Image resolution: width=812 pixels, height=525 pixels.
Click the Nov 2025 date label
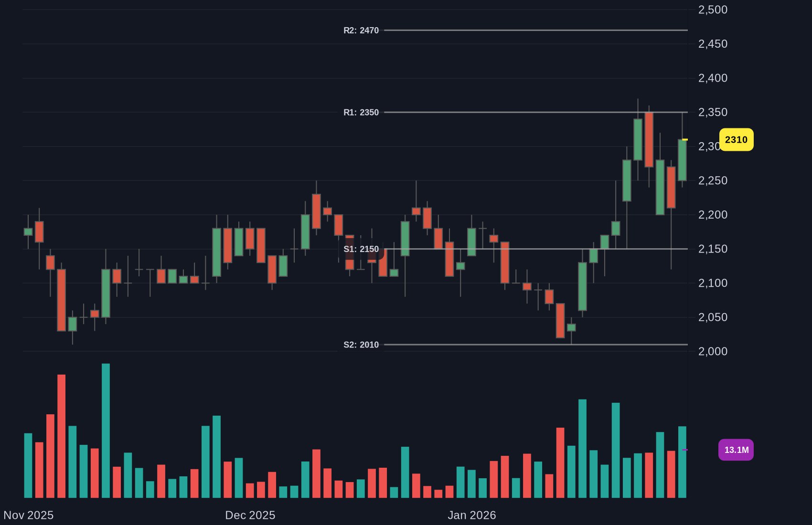pos(29,515)
